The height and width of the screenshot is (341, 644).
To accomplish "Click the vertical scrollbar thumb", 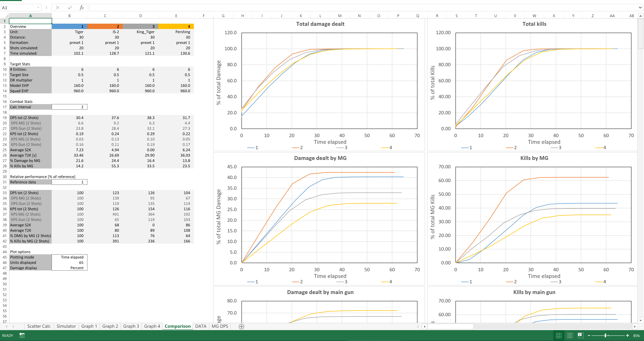I will click(x=640, y=34).
